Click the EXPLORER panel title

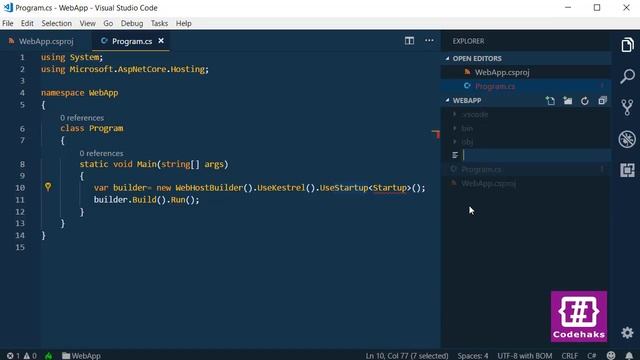pyautogui.click(x=468, y=41)
